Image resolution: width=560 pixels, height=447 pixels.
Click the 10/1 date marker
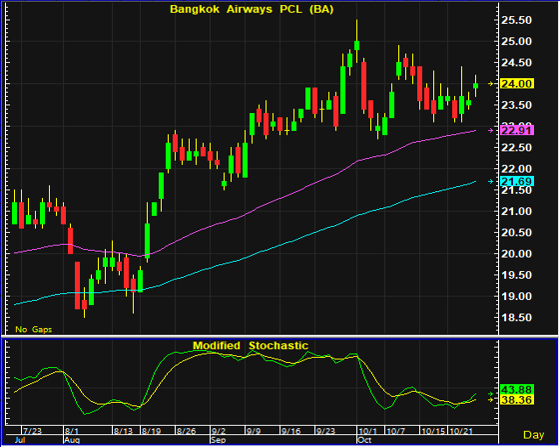click(368, 431)
